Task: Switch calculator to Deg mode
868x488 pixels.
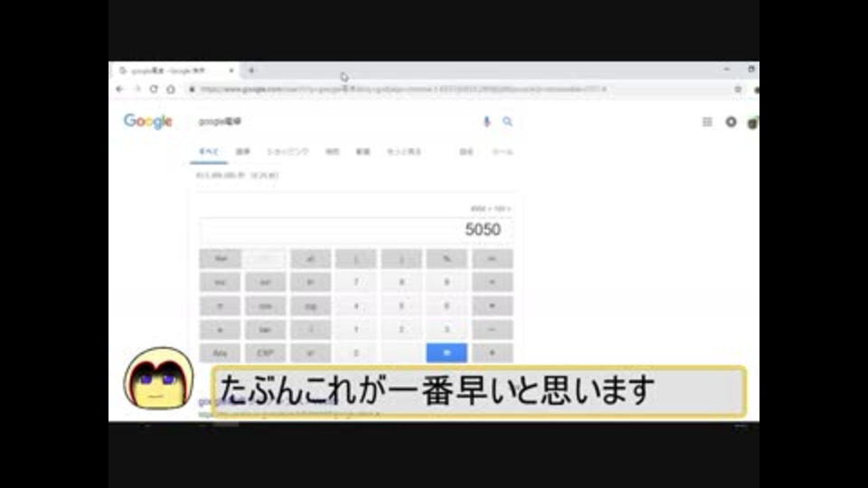Action: 265,259
